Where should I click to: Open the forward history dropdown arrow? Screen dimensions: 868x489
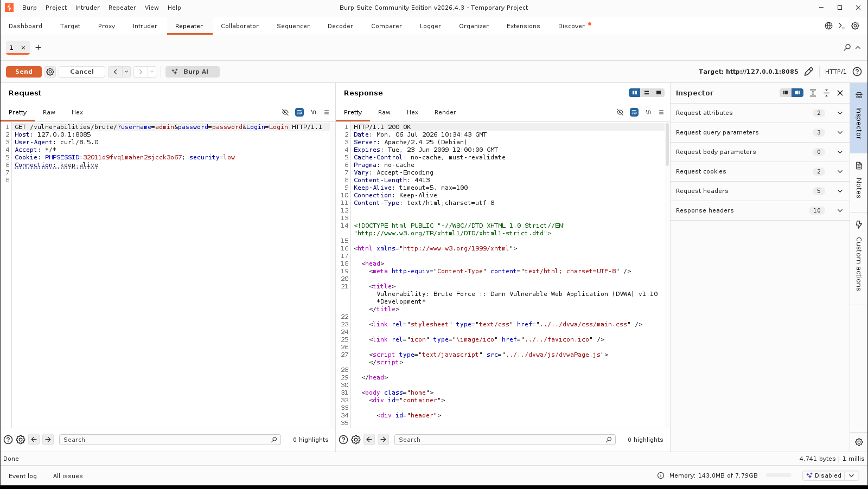click(x=152, y=72)
